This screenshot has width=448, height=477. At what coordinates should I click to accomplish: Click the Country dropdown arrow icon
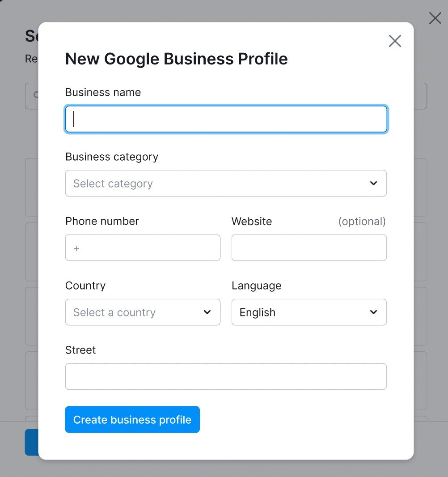tap(207, 312)
